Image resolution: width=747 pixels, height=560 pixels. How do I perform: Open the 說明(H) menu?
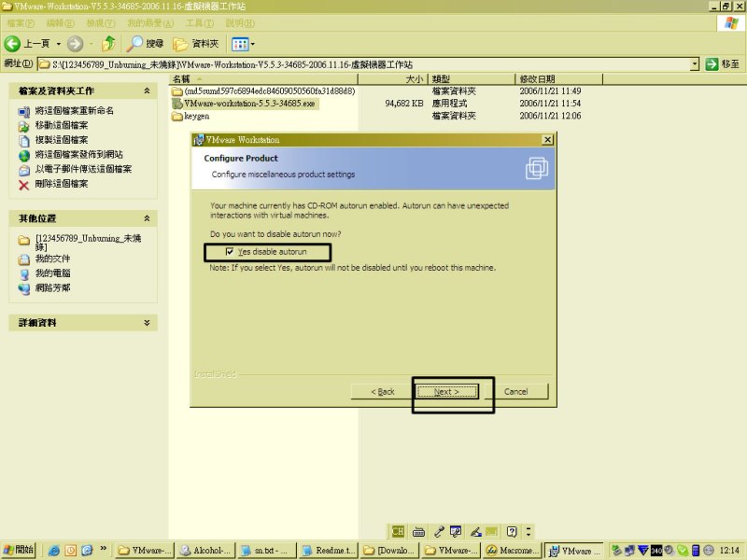click(240, 22)
